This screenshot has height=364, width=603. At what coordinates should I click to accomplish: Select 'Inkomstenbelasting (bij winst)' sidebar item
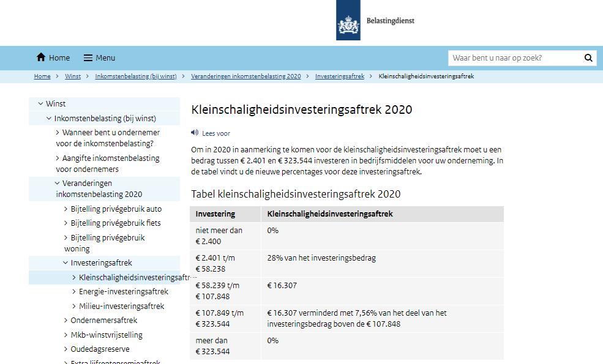coord(105,119)
